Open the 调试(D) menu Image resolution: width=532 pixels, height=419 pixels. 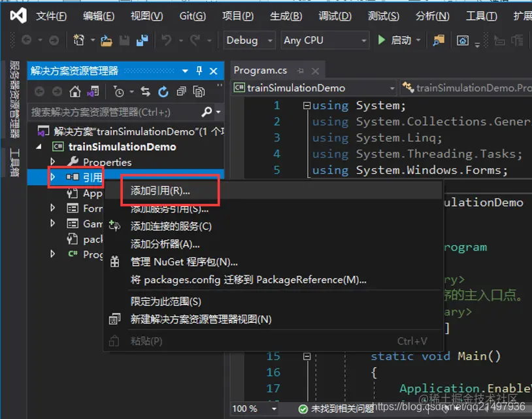[335, 16]
